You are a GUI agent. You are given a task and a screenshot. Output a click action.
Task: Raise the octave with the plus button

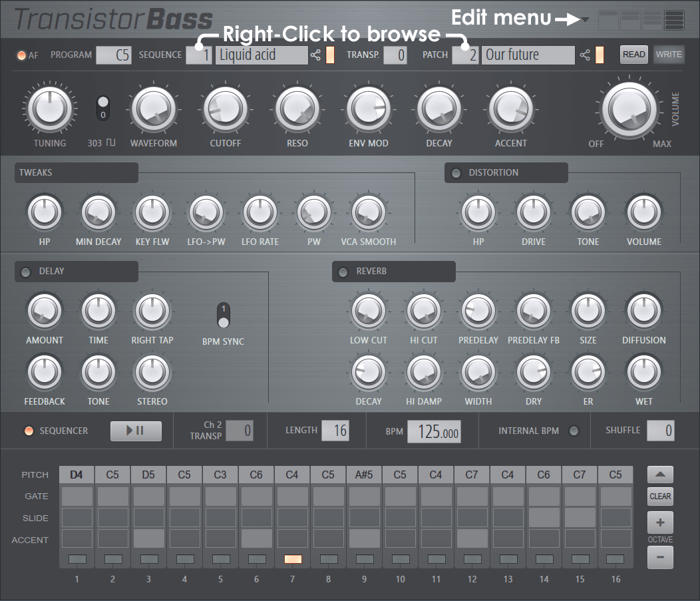[x=660, y=522]
